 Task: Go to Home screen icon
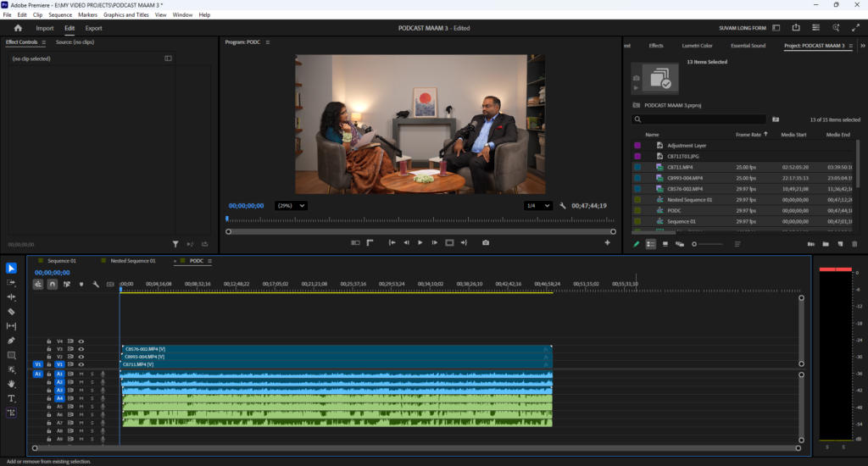18,28
